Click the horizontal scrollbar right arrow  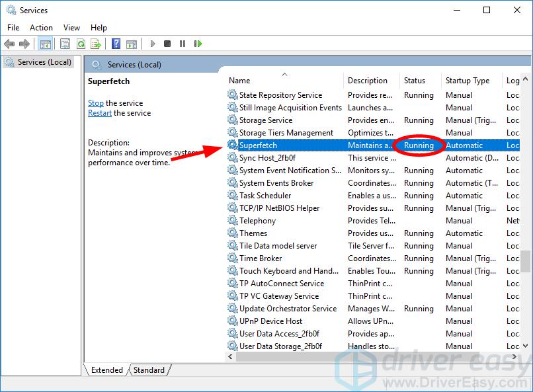click(514, 356)
